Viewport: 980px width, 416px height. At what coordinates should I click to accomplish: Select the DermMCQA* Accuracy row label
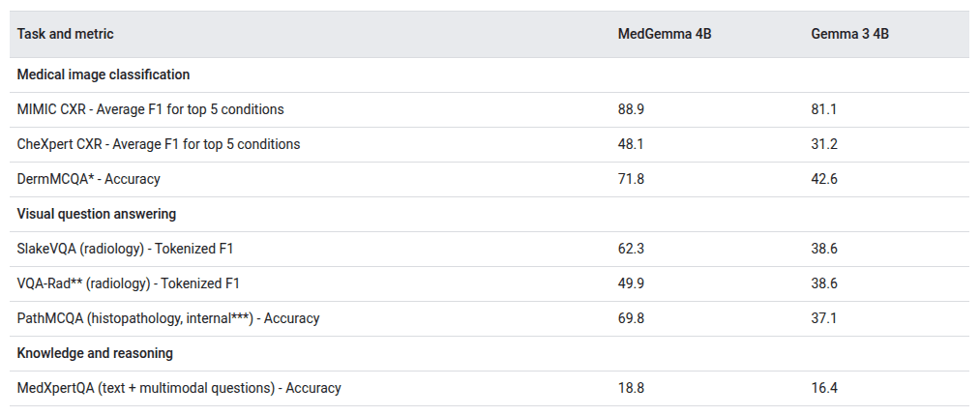(88, 179)
